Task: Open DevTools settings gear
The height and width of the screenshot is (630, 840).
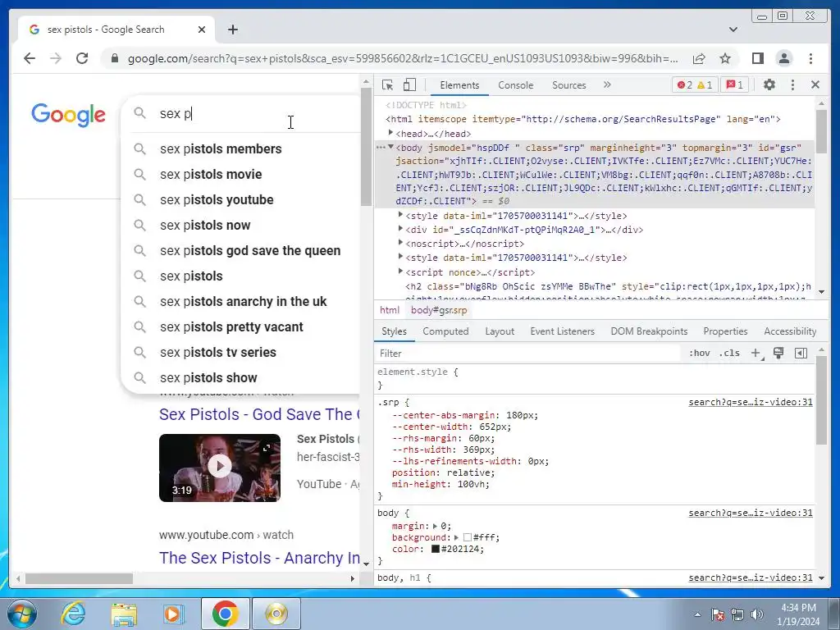Action: point(769,84)
